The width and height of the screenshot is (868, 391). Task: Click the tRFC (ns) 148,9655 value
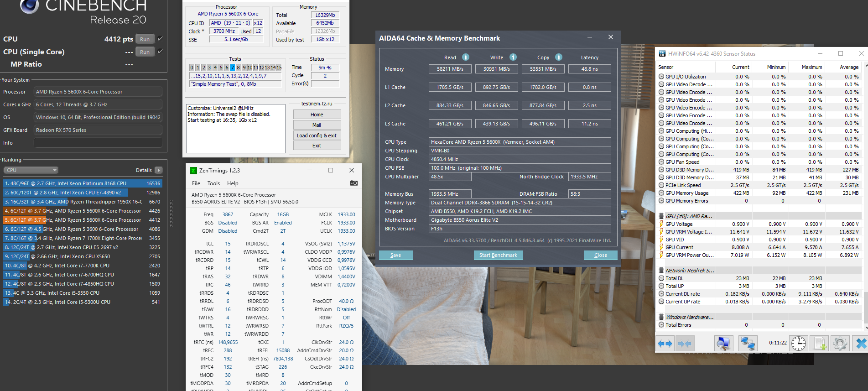228,342
